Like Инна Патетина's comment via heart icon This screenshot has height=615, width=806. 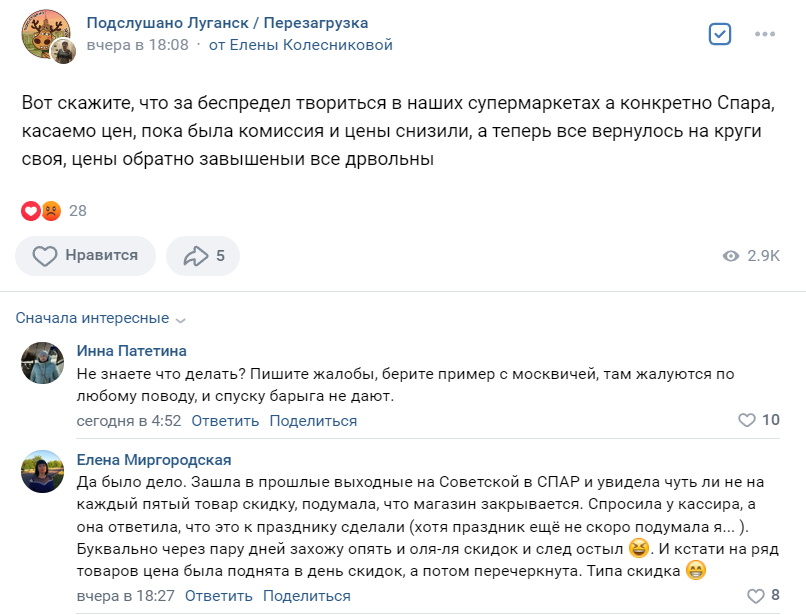[x=745, y=420]
